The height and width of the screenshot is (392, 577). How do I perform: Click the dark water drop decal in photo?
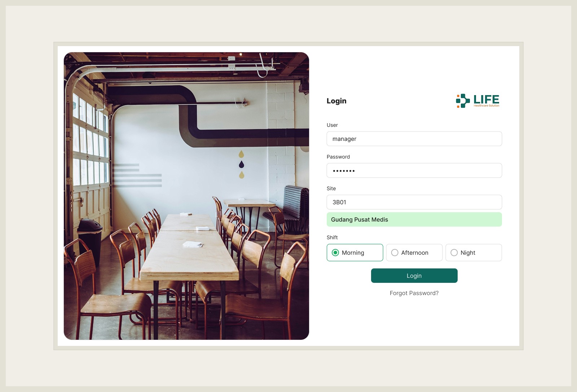click(x=242, y=165)
